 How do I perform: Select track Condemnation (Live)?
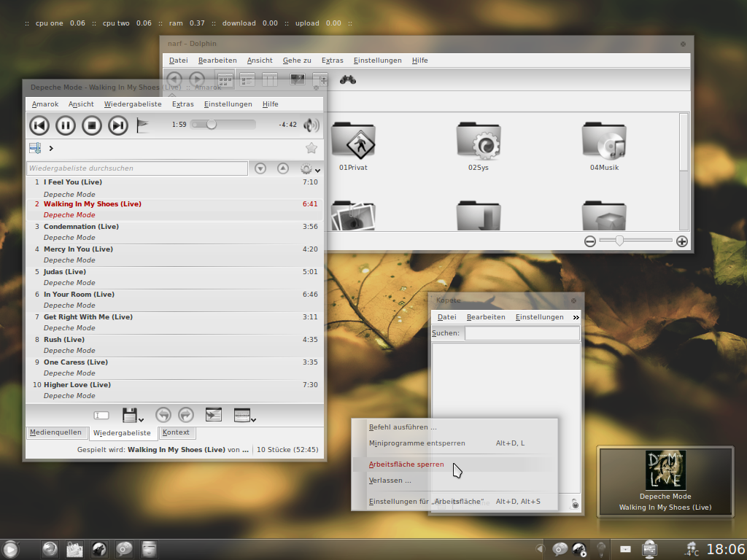coord(175,232)
